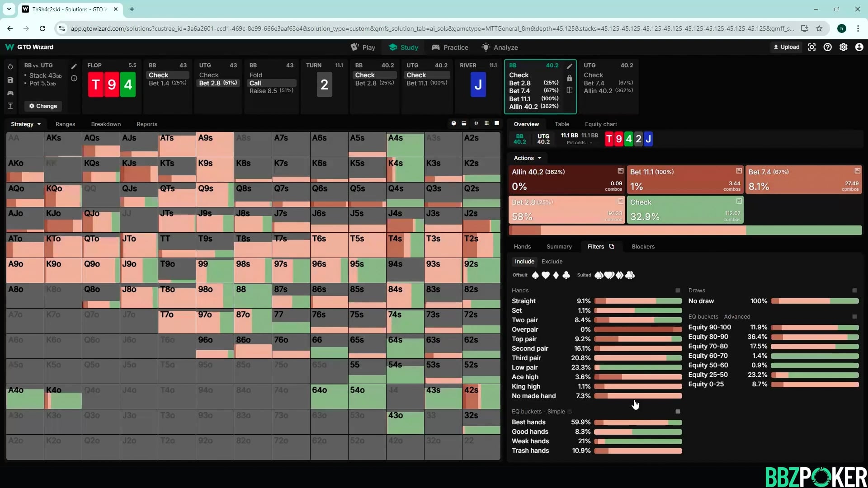The image size is (868, 488).
Task: Click the compare split icon in BB panel
Action: (x=569, y=90)
